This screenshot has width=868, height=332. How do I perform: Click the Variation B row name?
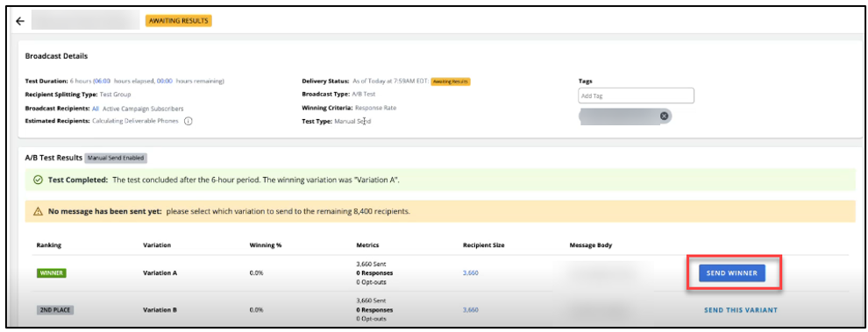click(x=160, y=310)
